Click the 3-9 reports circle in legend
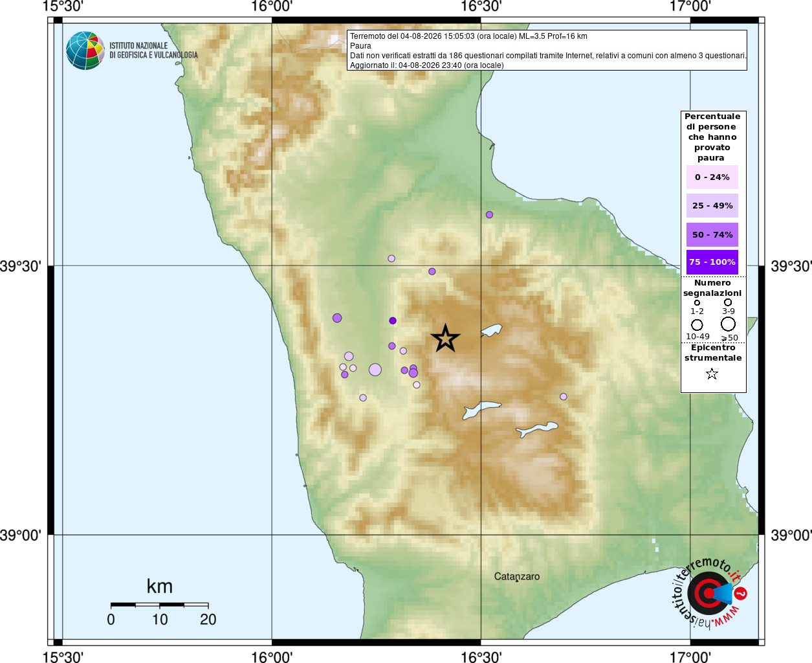Image resolution: width=812 pixels, height=663 pixels. (728, 302)
